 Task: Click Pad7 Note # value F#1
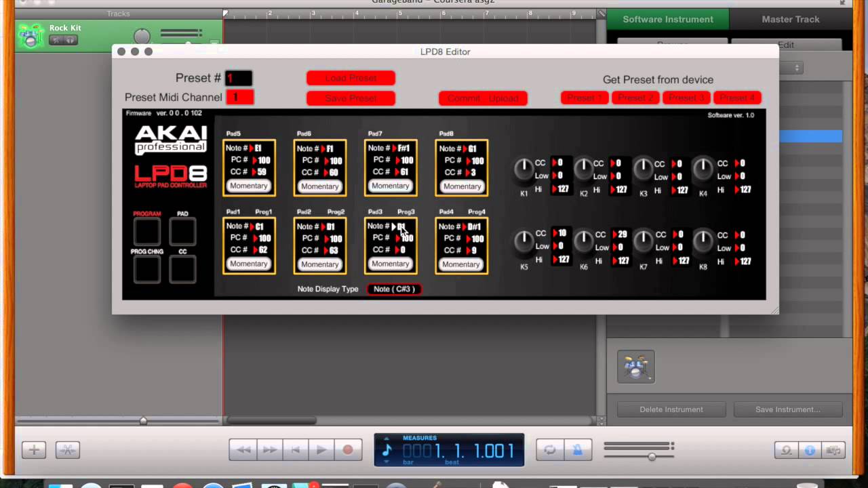click(403, 148)
